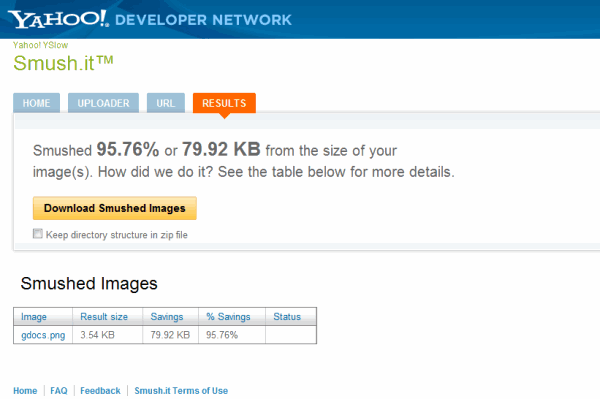Viewport: 600px width, 399px height.
Task: Open the gdocs.png image link
Action: coord(43,335)
